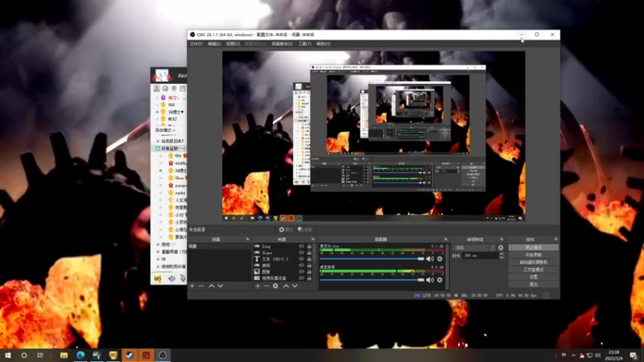Remove the selected source with the minus icon
The width and height of the screenshot is (644, 362).
coord(266,286)
